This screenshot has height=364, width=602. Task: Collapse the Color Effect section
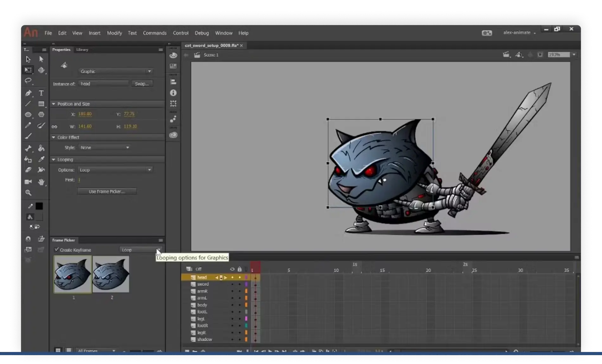pos(54,137)
